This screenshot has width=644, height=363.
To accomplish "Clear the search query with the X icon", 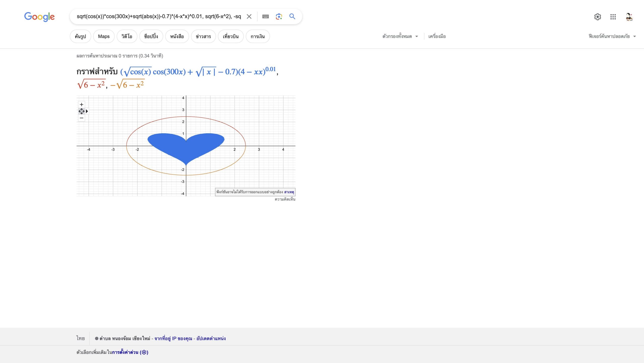I will [x=249, y=17].
